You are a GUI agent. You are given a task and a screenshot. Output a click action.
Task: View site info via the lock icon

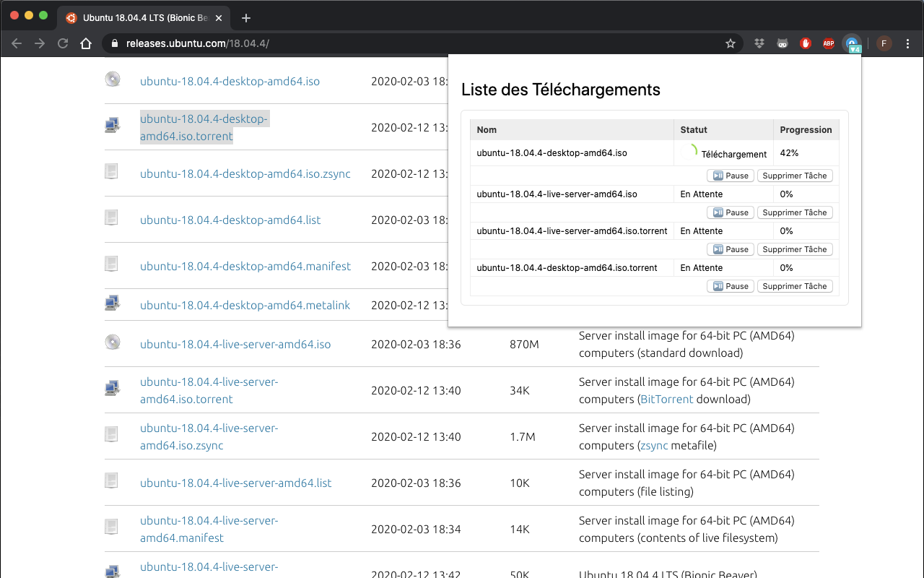115,43
